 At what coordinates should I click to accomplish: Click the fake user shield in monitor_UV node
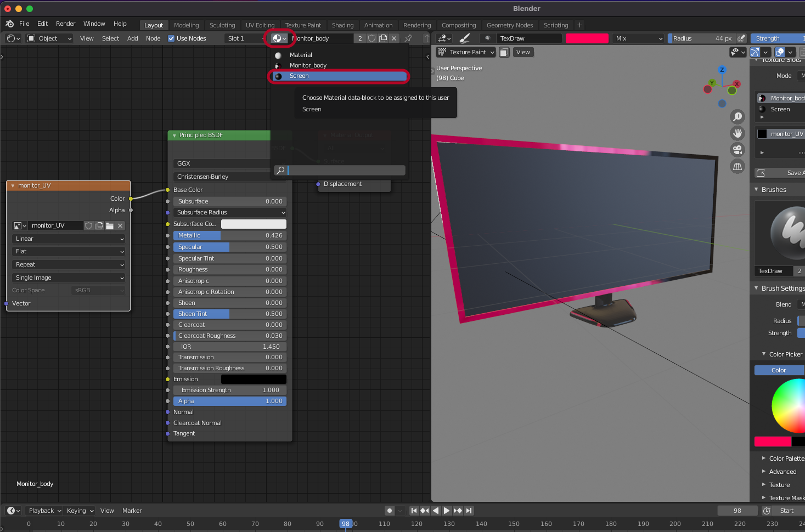coord(89,225)
